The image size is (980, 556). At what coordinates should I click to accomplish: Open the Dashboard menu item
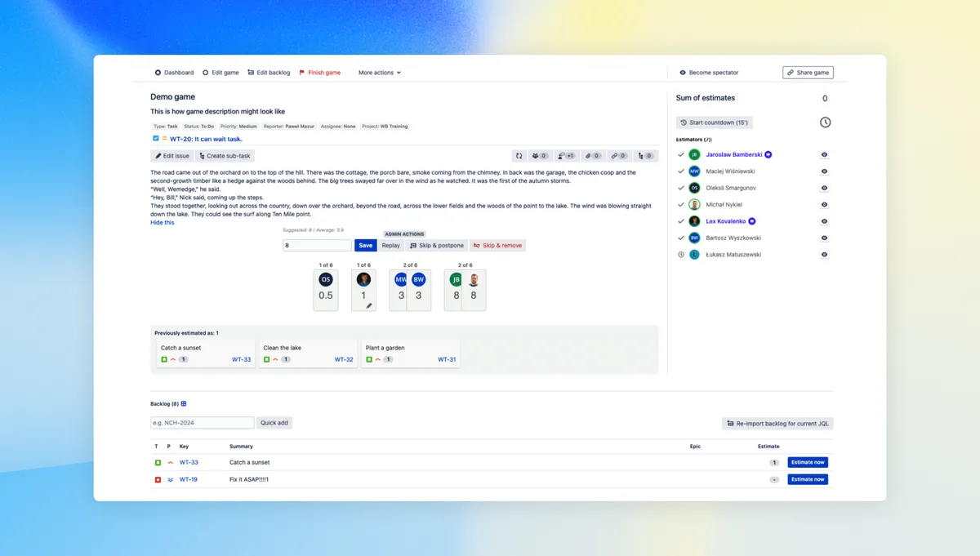click(174, 73)
